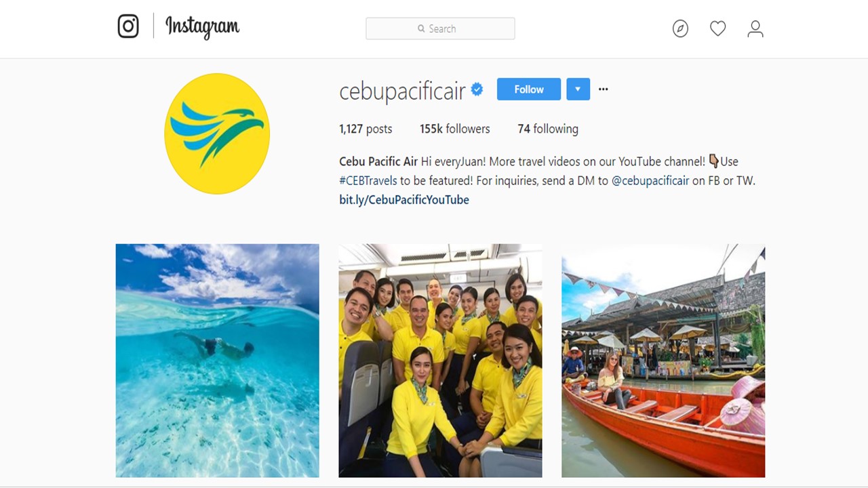Open the heart activity notifications icon
This screenshot has height=488, width=868.
point(717,28)
